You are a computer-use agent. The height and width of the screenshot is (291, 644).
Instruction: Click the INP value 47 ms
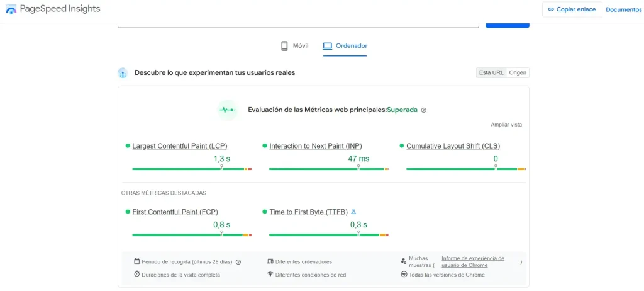pos(358,159)
